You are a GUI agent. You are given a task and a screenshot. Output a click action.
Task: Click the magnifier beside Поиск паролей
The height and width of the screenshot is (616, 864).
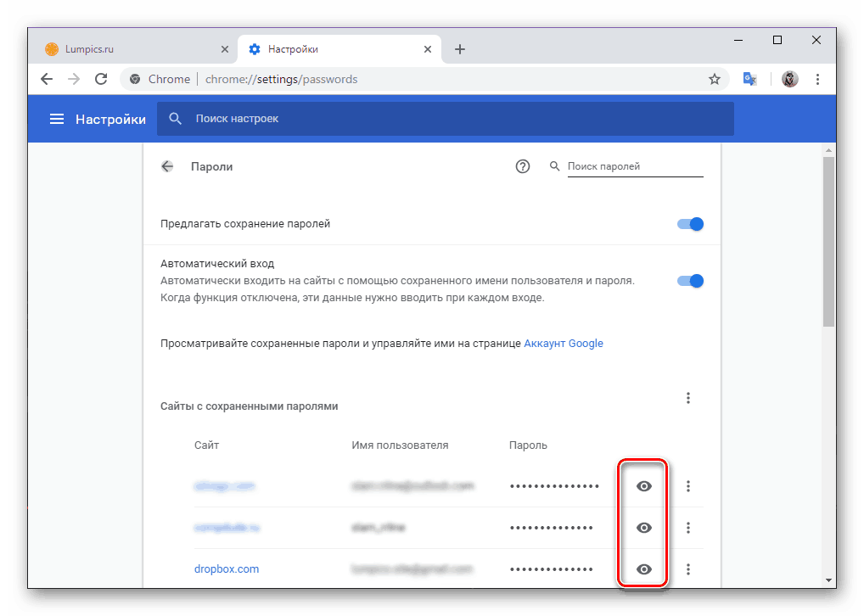tap(555, 166)
